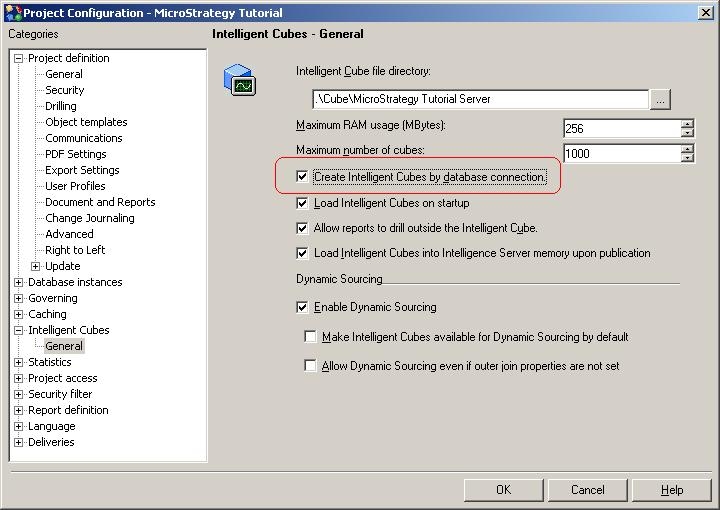Expand the Deliveries node
This screenshot has height=510, width=720.
[18, 443]
